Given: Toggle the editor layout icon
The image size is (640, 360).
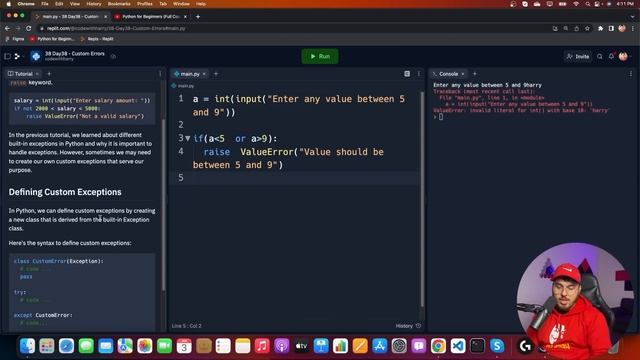Looking at the screenshot, I should point(407,74).
